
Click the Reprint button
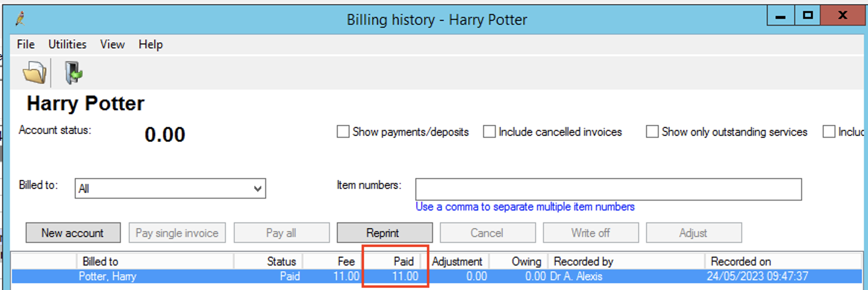pyautogui.click(x=384, y=232)
